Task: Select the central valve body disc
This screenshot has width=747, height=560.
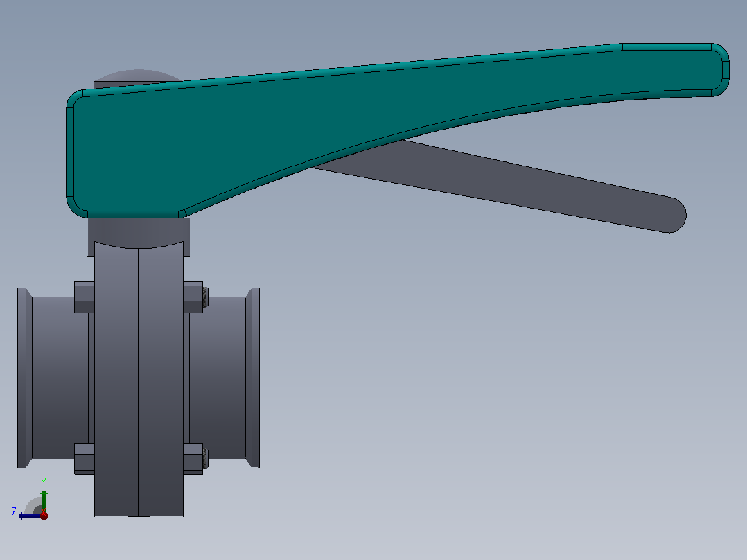Action: pyautogui.click(x=139, y=379)
